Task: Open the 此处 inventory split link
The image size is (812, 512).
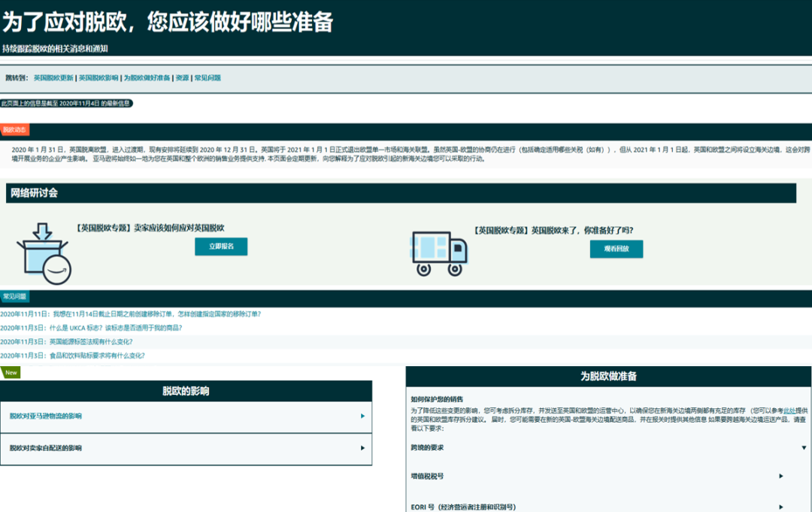Action: click(x=789, y=411)
